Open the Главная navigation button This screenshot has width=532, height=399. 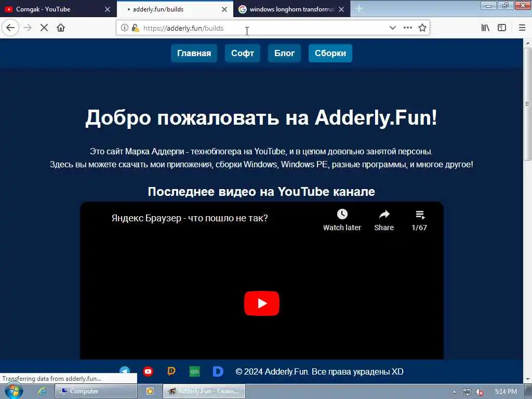[194, 54]
